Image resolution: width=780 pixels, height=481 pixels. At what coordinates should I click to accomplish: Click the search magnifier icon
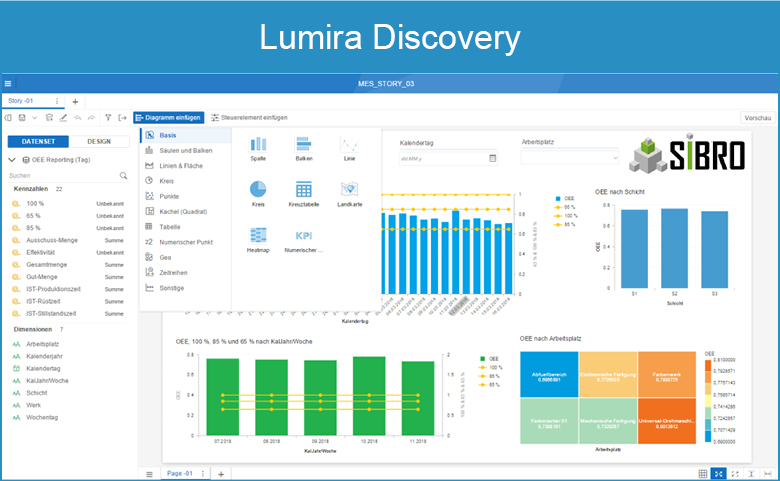(123, 176)
